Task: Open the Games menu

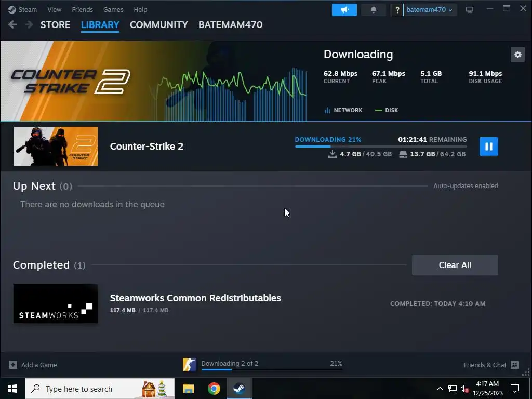Action: coord(113,10)
